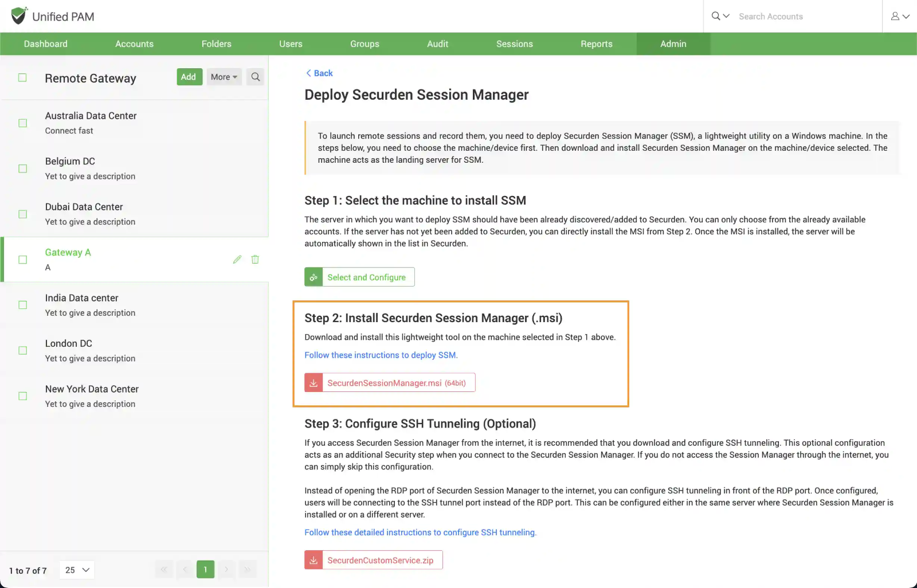
Task: Open the instructions to deploy SSM link
Action: click(381, 355)
